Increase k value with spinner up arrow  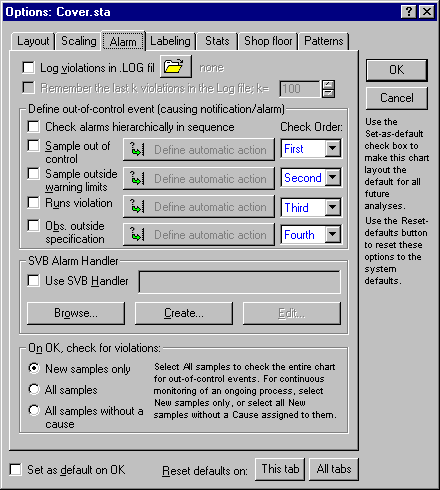coord(328,84)
